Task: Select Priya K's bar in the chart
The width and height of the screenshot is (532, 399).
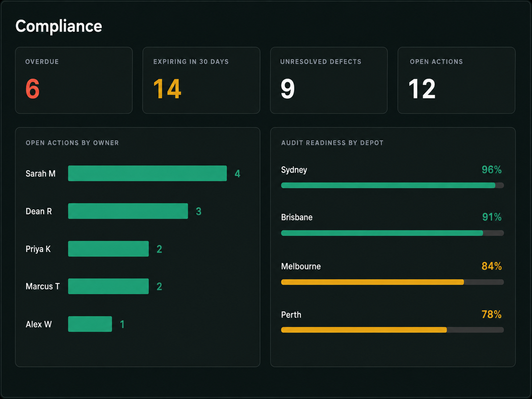Action: (x=108, y=249)
